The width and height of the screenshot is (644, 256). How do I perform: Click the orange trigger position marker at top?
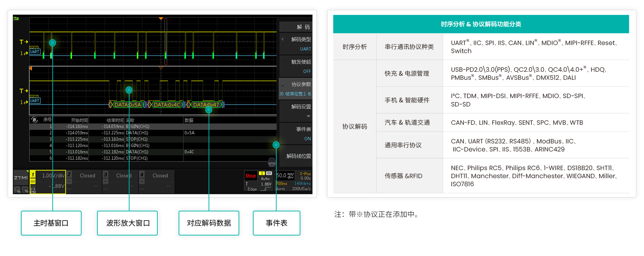tap(161, 18)
